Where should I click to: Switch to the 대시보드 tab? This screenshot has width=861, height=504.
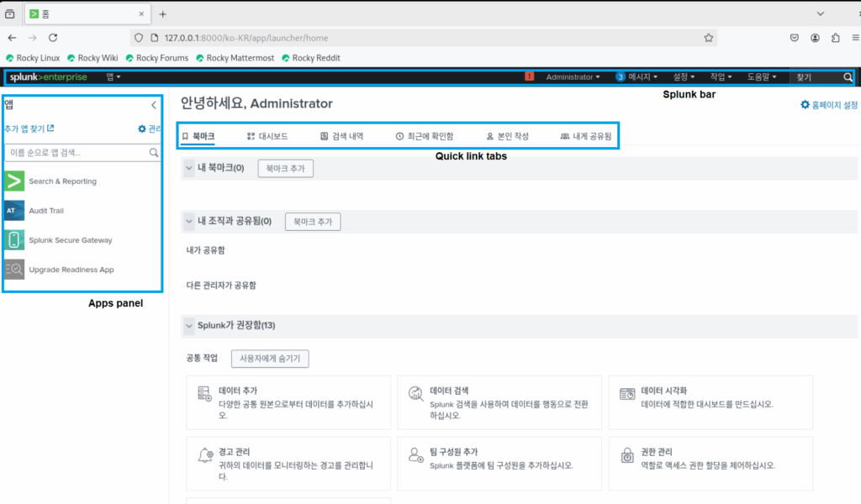point(267,136)
